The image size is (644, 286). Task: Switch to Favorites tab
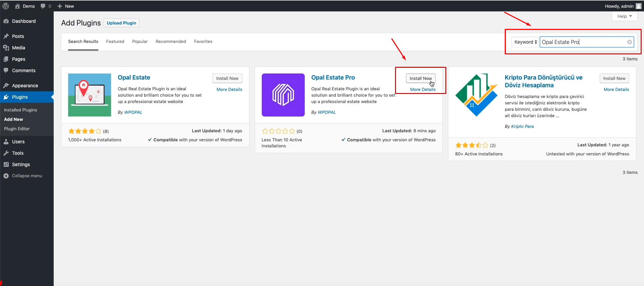203,42
